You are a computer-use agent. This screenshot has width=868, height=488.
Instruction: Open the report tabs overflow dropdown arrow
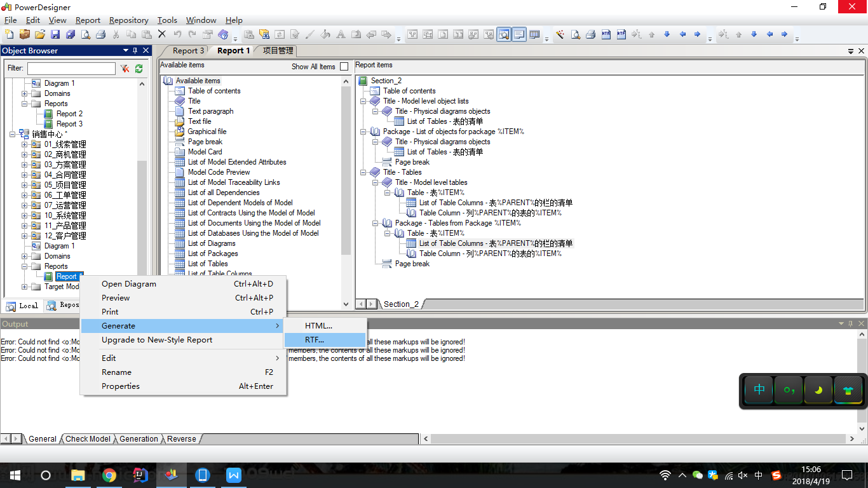851,51
